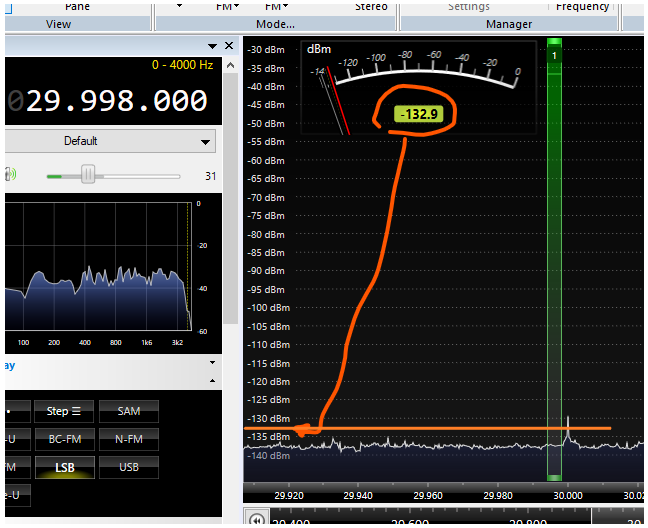Expand the panel section with down arrow
The height and width of the screenshot is (528, 648).
point(212,362)
